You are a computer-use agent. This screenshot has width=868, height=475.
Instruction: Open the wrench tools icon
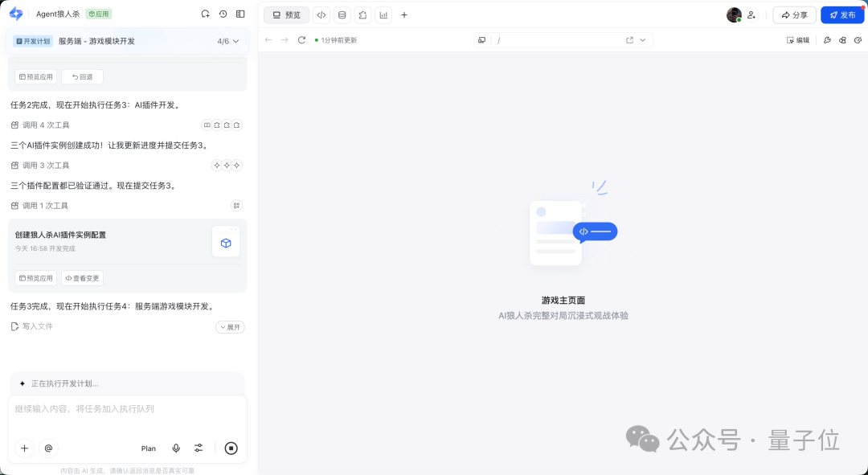(x=827, y=40)
